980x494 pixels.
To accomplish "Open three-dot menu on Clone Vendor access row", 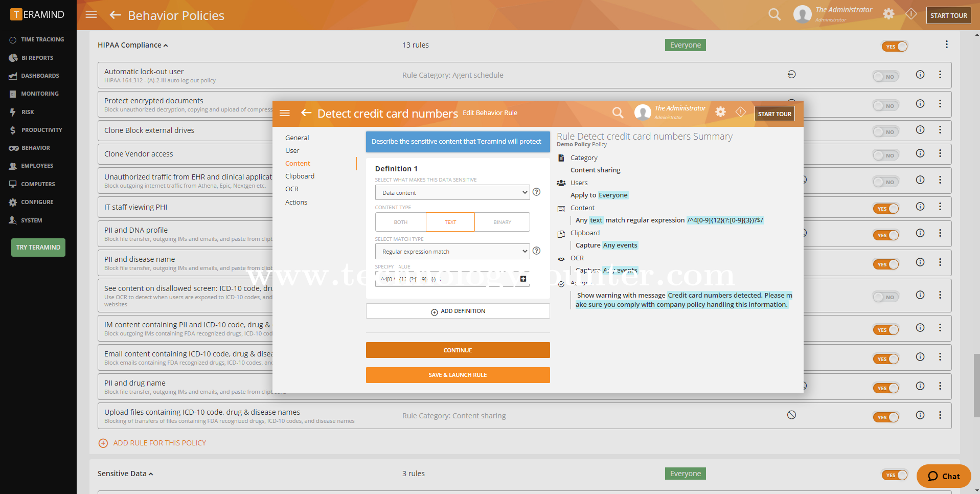I will (940, 153).
